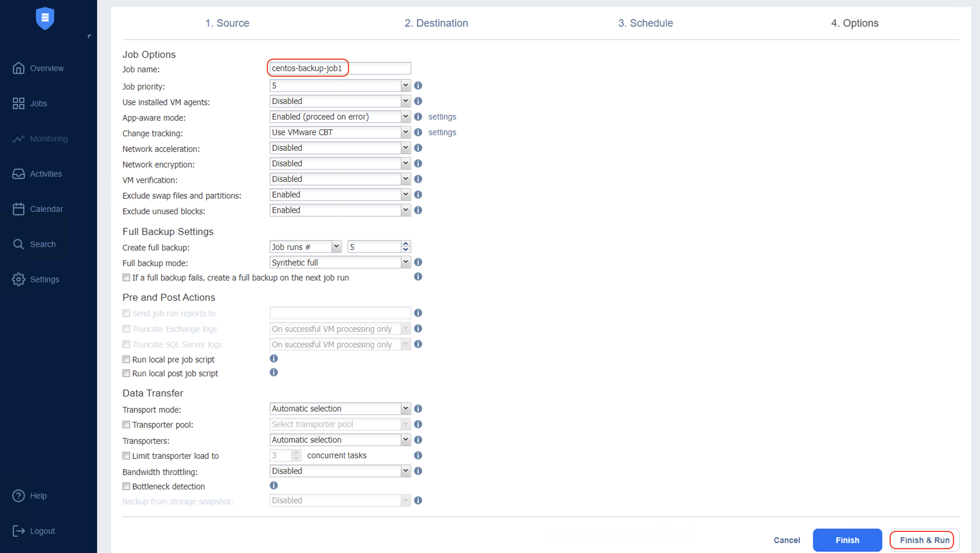This screenshot has width=980, height=553.
Task: Show info for Run local pre job script
Action: point(273,359)
